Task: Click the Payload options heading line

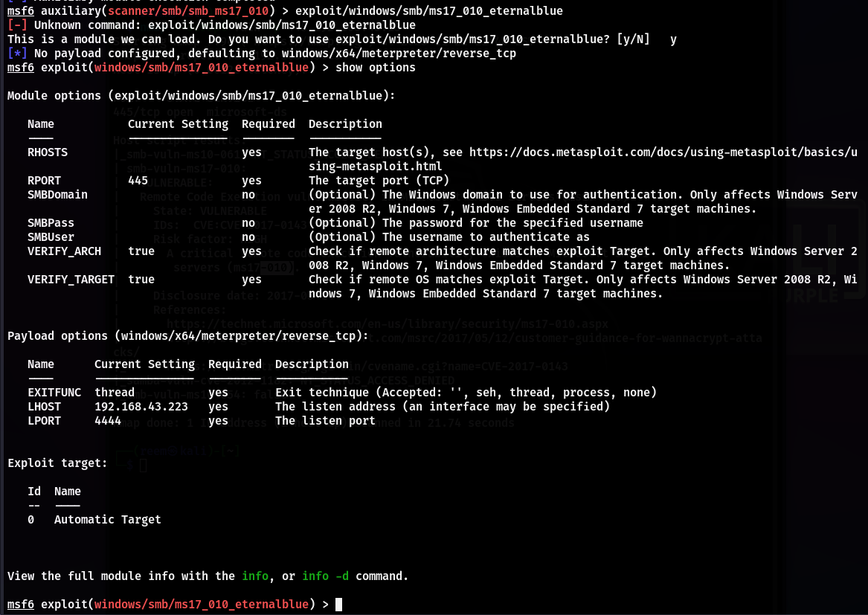Action: 188,336
